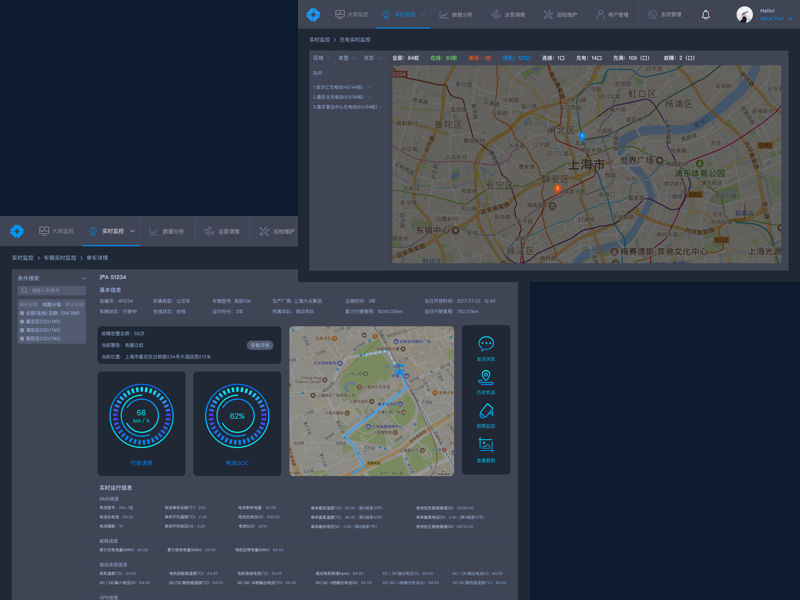
Task: Click 实时监控 breadcrumb in vehicle detail window
Action: tap(22, 258)
